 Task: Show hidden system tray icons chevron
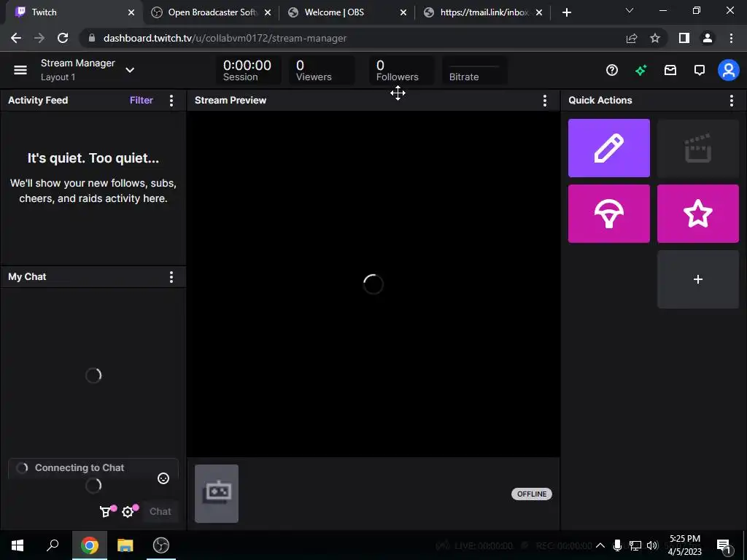tap(600, 545)
